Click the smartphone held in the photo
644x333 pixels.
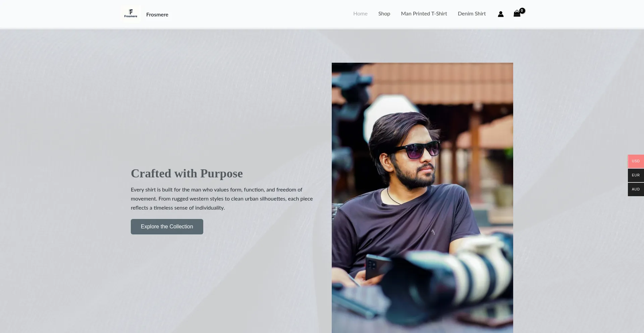click(x=377, y=267)
